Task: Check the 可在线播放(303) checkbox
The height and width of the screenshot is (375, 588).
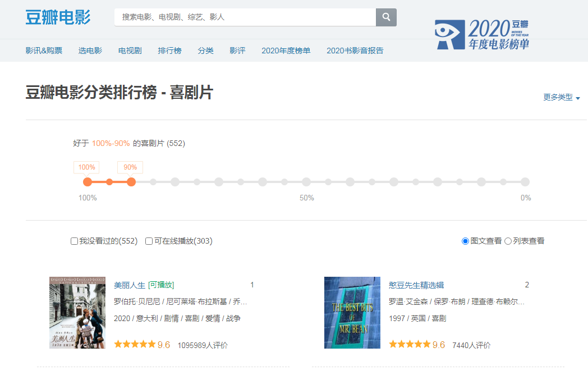Action: click(x=149, y=241)
